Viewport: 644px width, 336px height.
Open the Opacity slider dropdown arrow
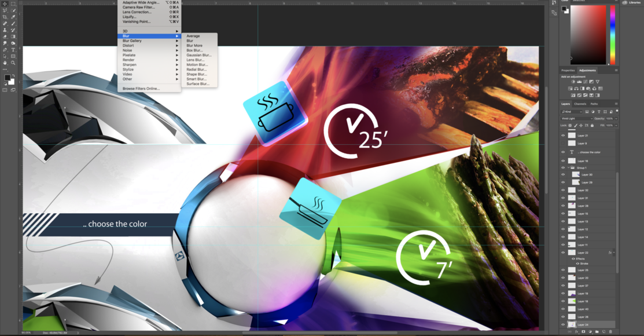[616, 118]
